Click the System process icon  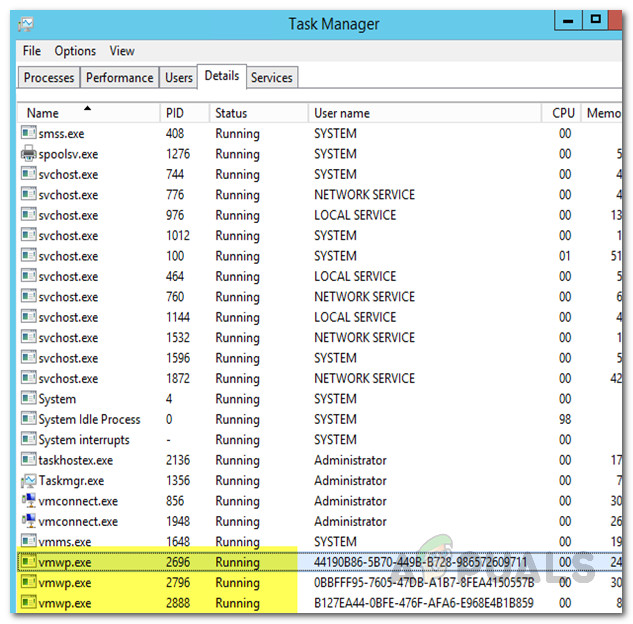(x=29, y=398)
